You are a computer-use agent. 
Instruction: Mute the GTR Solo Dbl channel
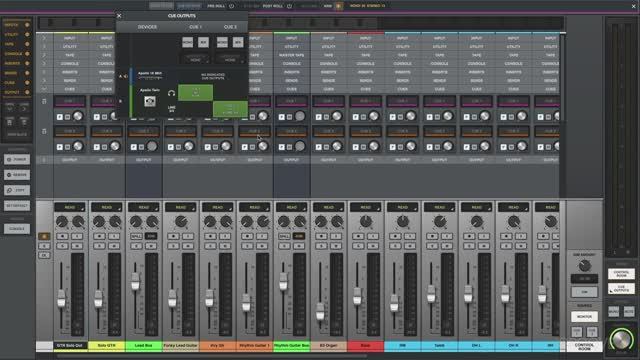77,246
